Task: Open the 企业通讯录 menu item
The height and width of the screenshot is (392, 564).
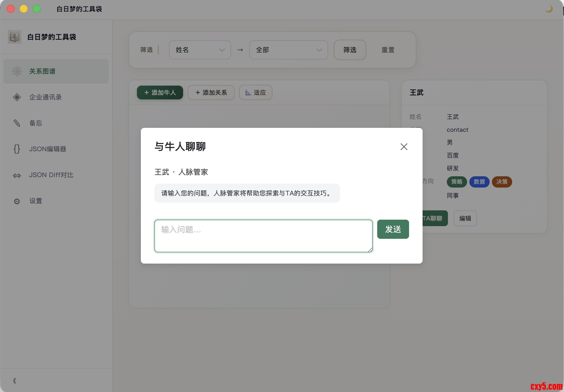Action: point(45,97)
